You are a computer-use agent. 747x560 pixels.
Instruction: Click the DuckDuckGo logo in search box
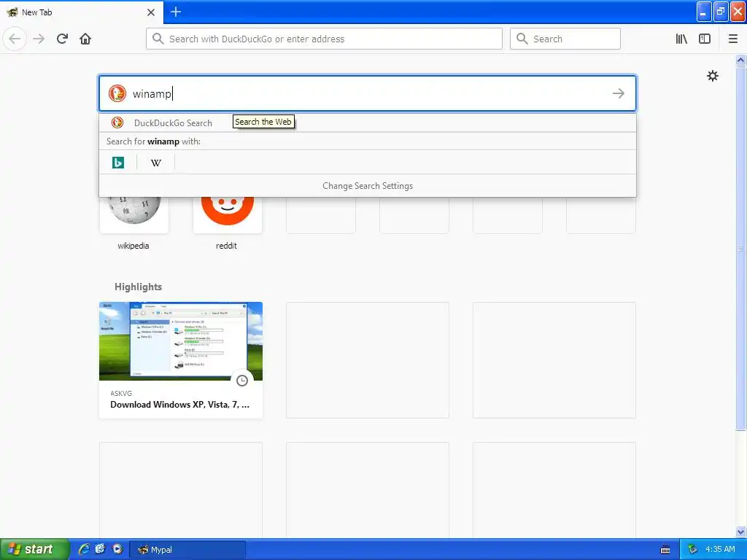click(117, 93)
